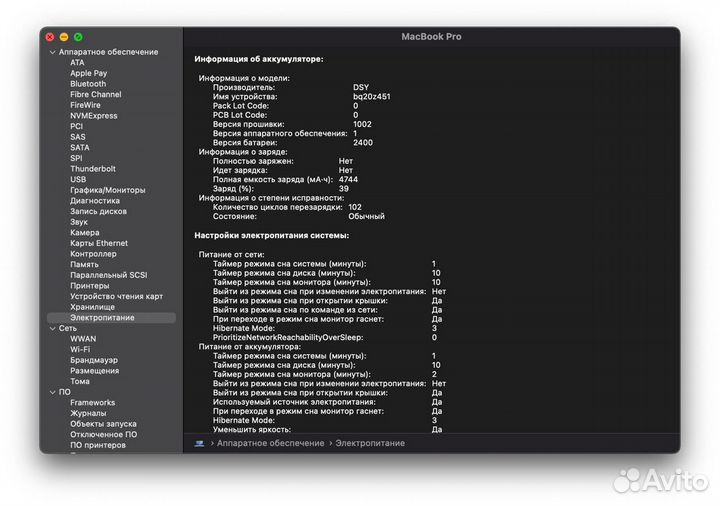
Task: Click device name value bq20z451
Action: point(371,97)
